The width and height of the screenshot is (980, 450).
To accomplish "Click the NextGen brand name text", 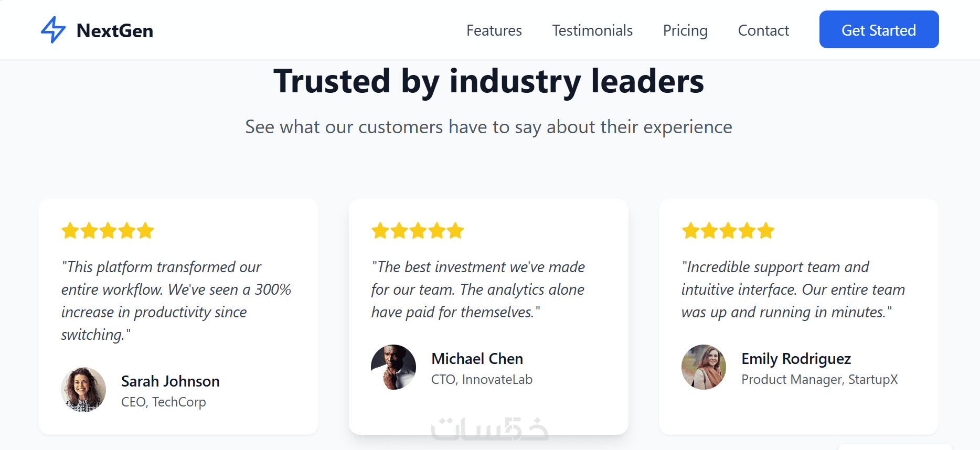I will point(115,31).
